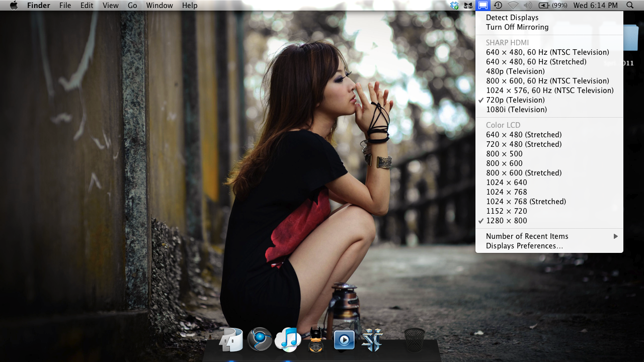This screenshot has height=362, width=644.
Task: Open the Batman icon app in Dock
Action: point(316,339)
